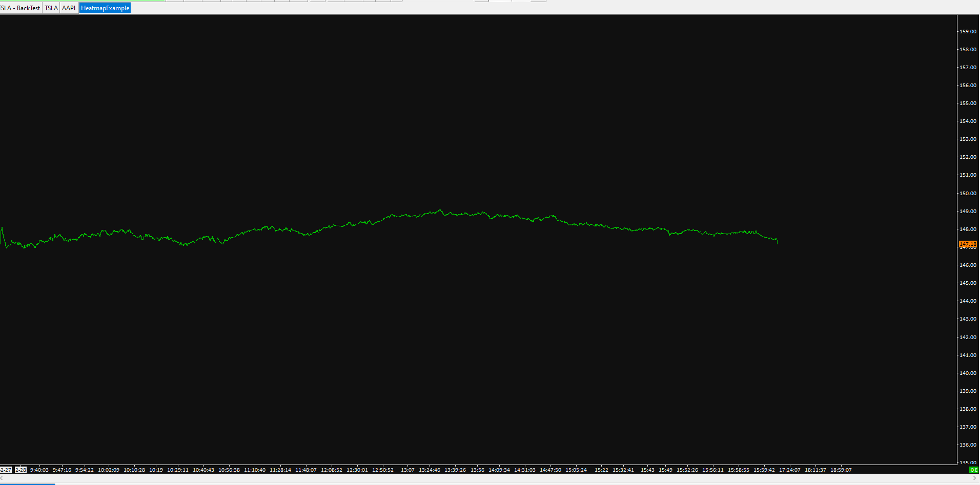980x485 pixels.
Task: Click the 13:24:46 time label
Action: click(x=430, y=470)
